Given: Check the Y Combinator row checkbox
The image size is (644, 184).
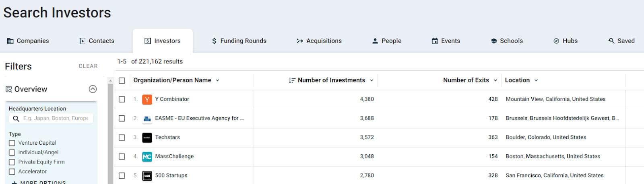Looking at the screenshot, I should [x=122, y=99].
